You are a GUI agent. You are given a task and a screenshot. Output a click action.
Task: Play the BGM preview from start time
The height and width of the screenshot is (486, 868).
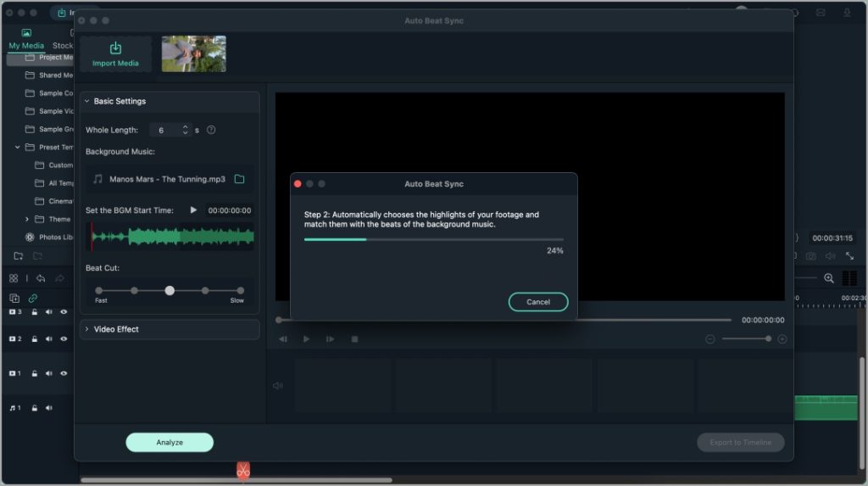(193, 210)
